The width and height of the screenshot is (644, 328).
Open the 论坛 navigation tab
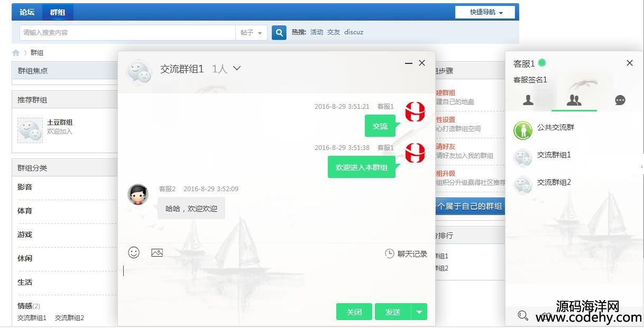[27, 12]
